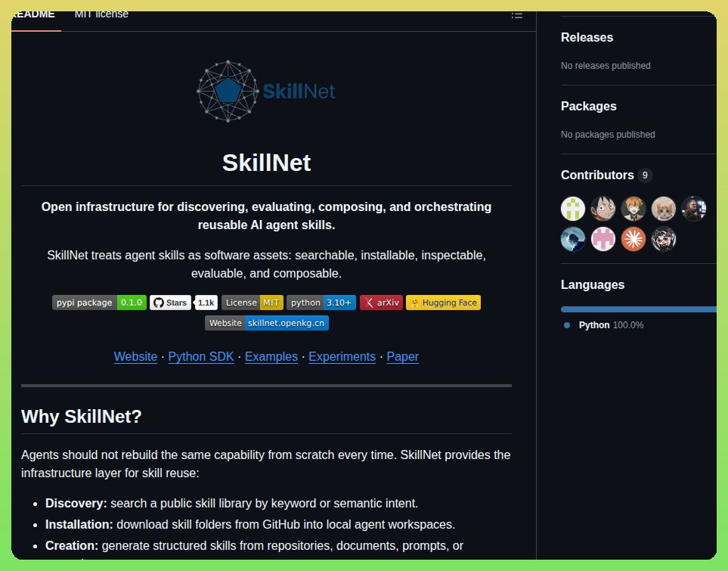This screenshot has height=571, width=728.
Task: Open the Hugging Face badge
Action: tap(444, 303)
